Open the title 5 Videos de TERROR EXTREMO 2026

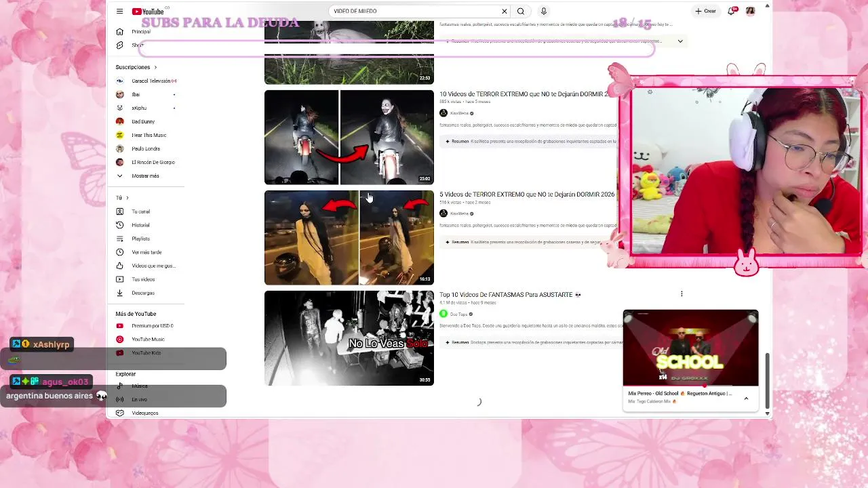click(527, 195)
